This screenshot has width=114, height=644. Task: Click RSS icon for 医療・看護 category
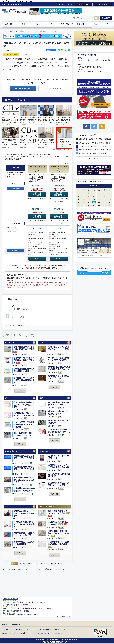pos(34,342)
